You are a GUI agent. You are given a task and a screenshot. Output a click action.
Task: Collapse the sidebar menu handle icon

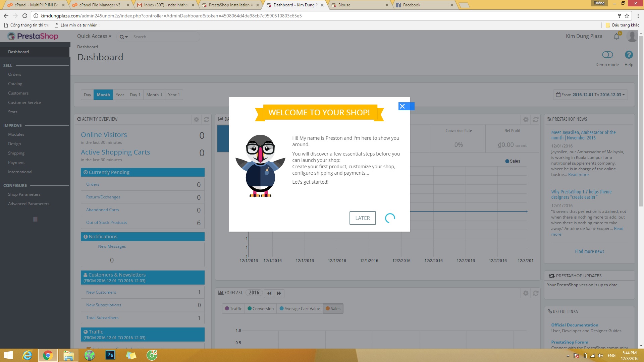[x=35, y=219]
